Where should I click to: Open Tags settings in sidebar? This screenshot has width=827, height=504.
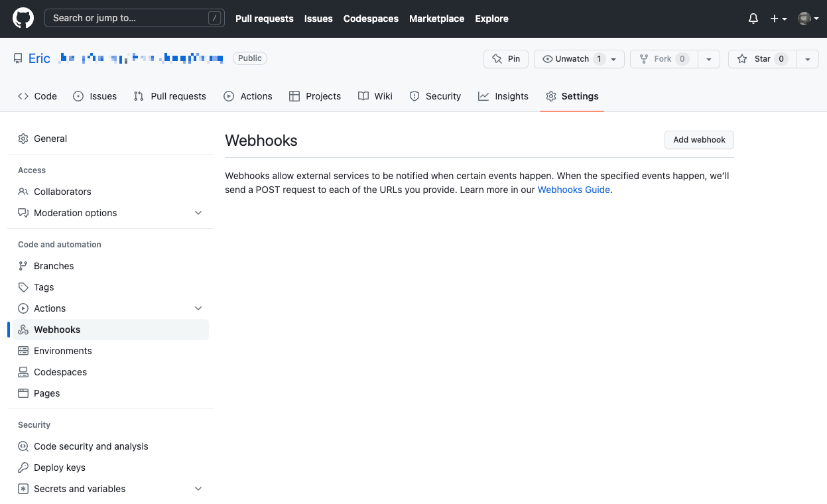click(111, 287)
